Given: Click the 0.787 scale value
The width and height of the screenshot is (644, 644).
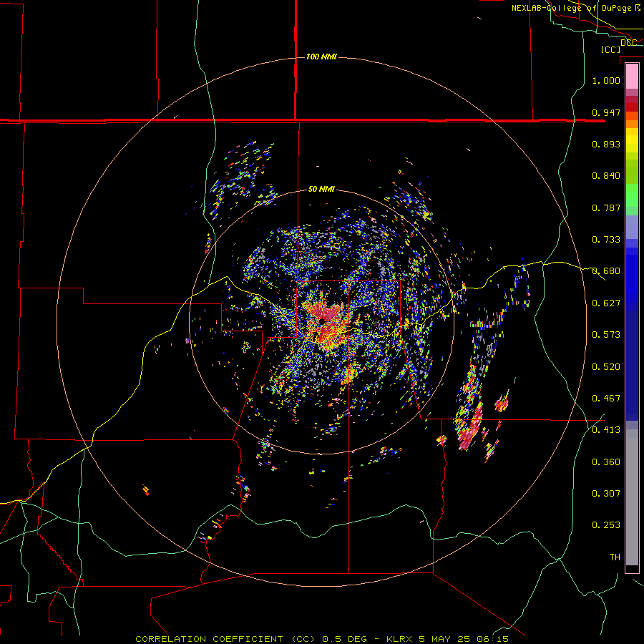Looking at the screenshot, I should click(x=606, y=208).
